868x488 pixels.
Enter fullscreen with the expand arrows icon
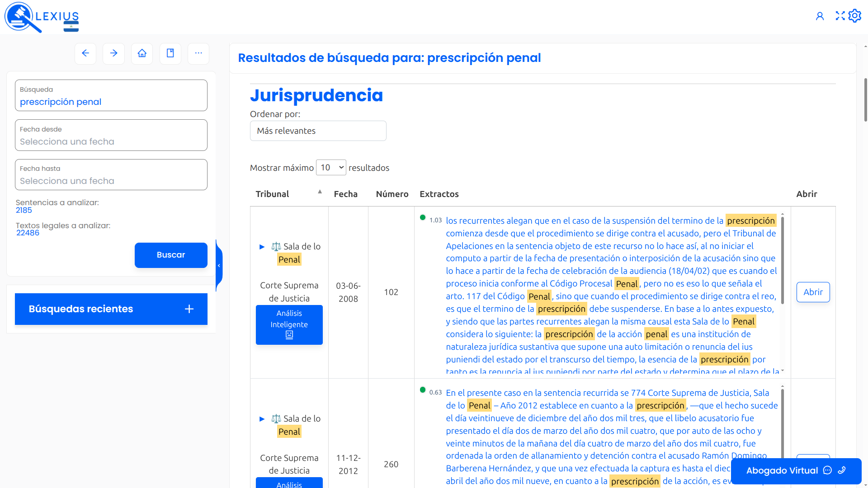click(x=840, y=15)
